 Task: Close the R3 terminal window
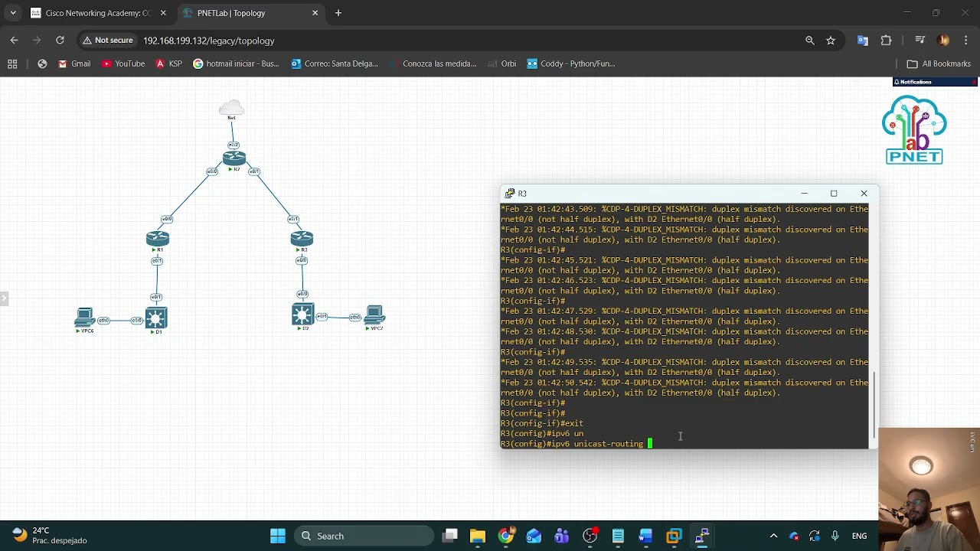point(864,194)
